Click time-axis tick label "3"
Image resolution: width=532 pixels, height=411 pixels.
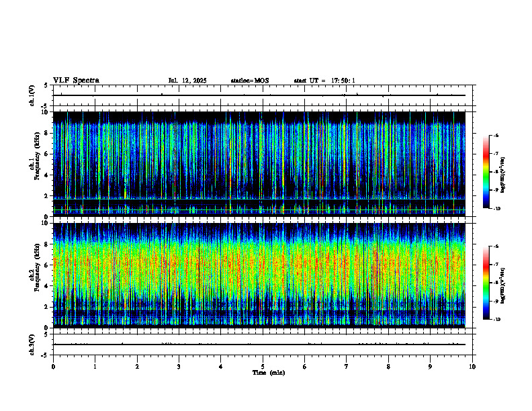[x=179, y=367]
